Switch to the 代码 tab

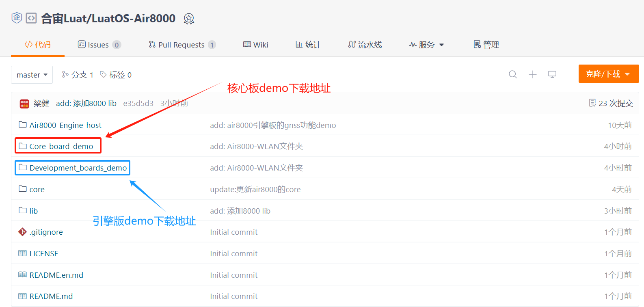pyautogui.click(x=38, y=45)
